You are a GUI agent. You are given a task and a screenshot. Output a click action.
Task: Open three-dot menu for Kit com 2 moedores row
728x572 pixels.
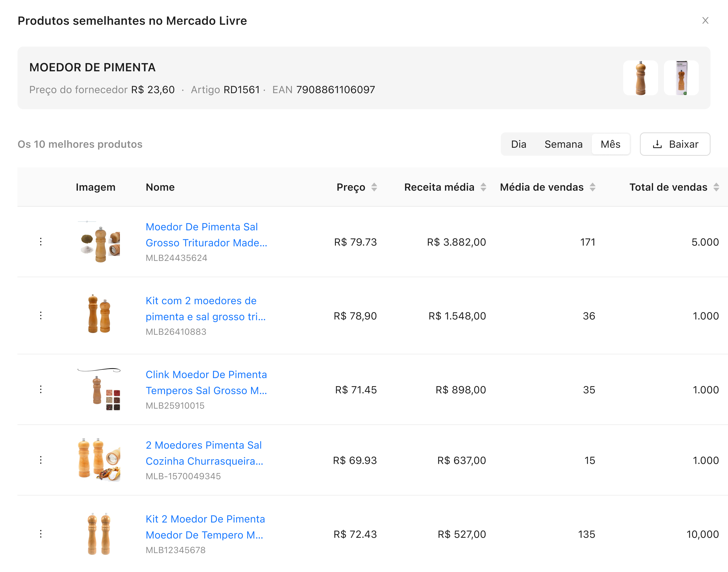(x=41, y=315)
